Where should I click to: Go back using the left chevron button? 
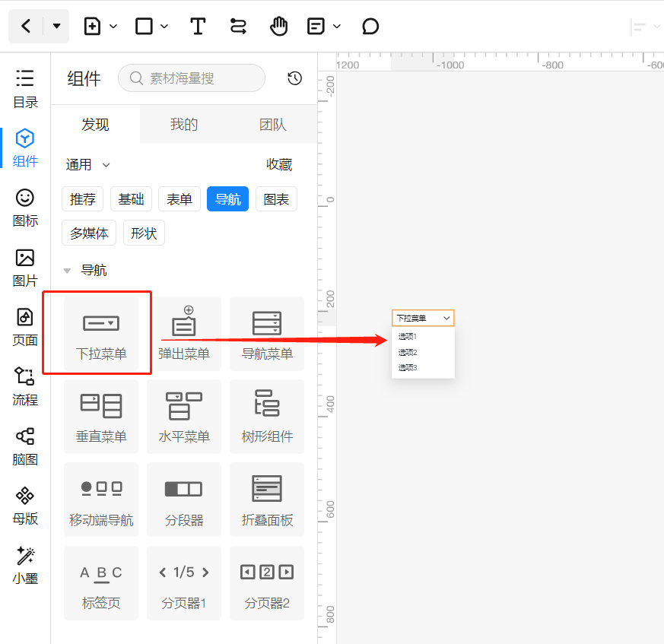(x=26, y=27)
